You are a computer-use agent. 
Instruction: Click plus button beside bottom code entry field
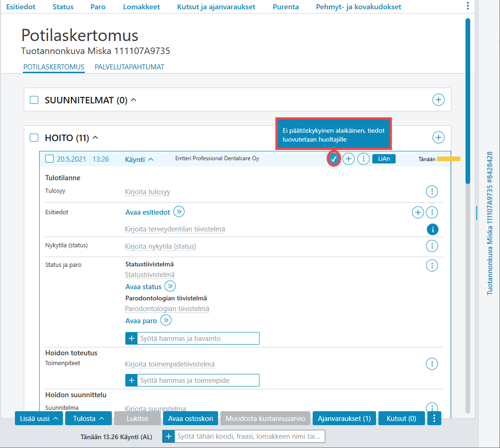[x=168, y=436]
